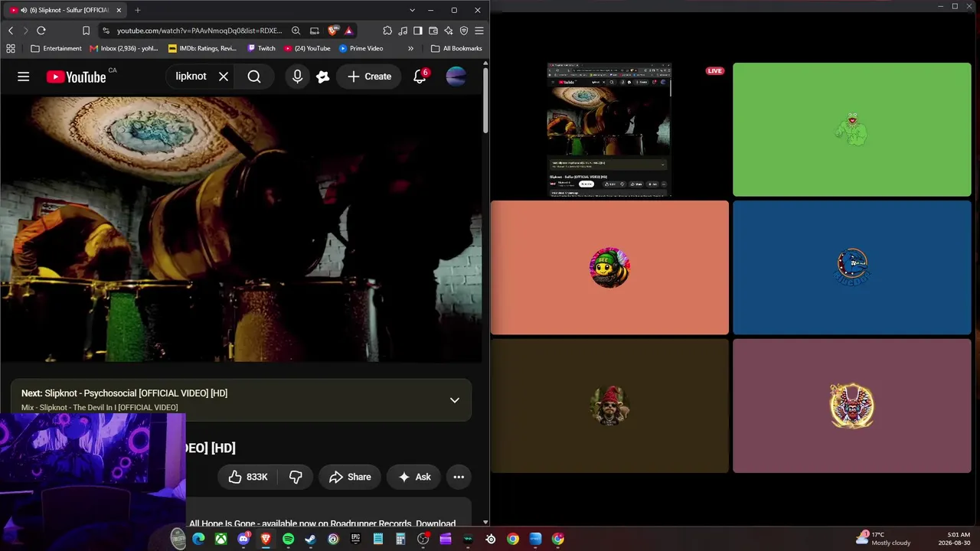Open Xbox app from the taskbar
This screenshot has width=980, height=551.
[220, 539]
